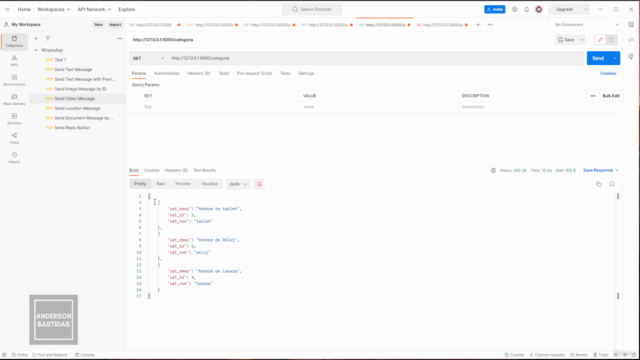Viewport: 640px width, 360px height.
Task: Click the Import button in My Workspace
Action: (115, 24)
